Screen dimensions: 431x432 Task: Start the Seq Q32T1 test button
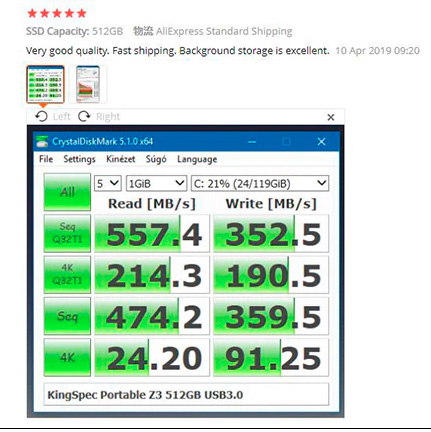click(67, 233)
